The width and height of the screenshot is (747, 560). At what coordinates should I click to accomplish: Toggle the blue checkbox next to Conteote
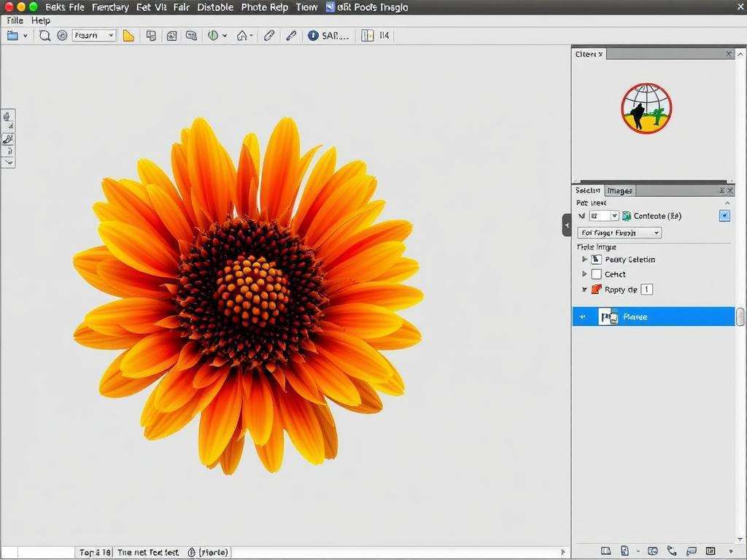point(724,216)
